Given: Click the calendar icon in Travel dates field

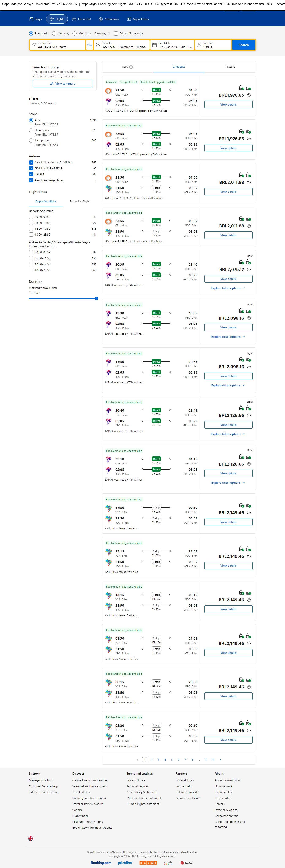Looking at the screenshot, I should point(154,45).
